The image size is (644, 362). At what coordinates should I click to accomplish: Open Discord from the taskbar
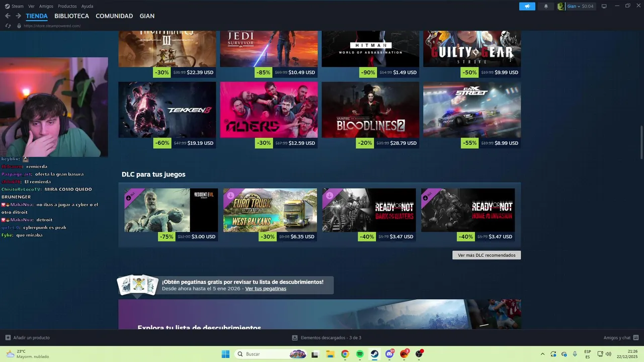pos(389,354)
